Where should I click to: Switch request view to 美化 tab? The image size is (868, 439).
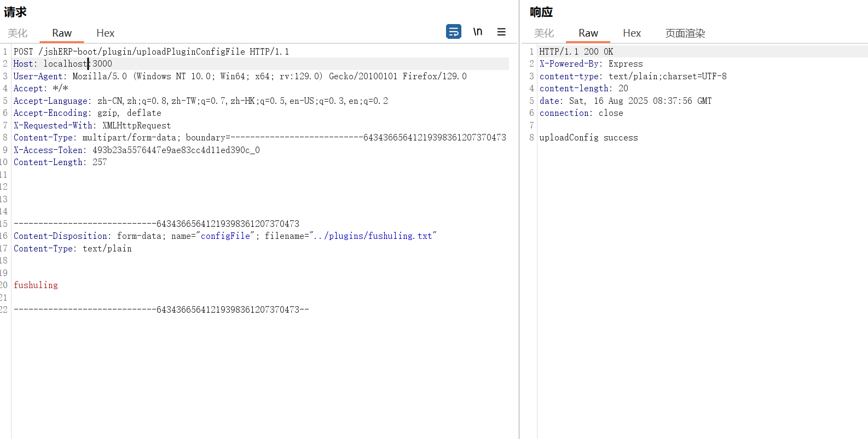pyautogui.click(x=18, y=33)
